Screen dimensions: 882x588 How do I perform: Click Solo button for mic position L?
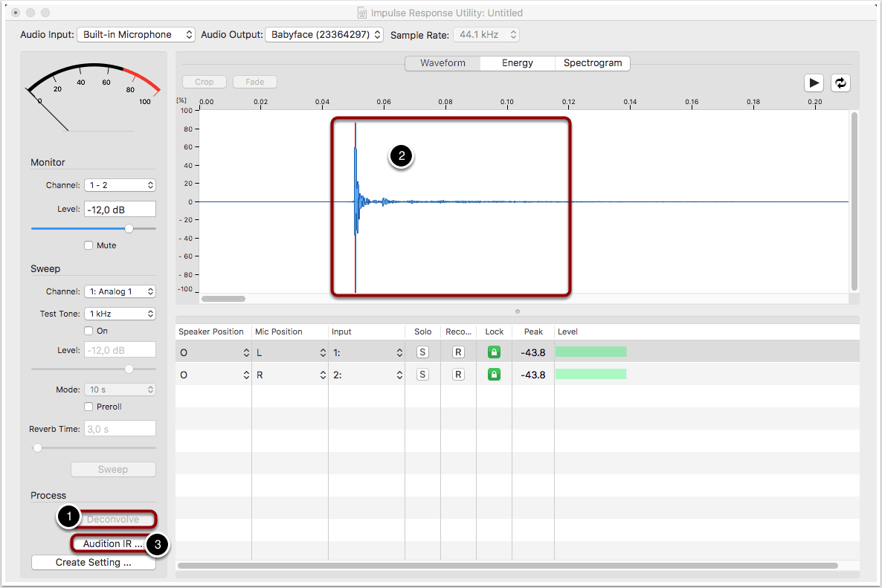422,352
